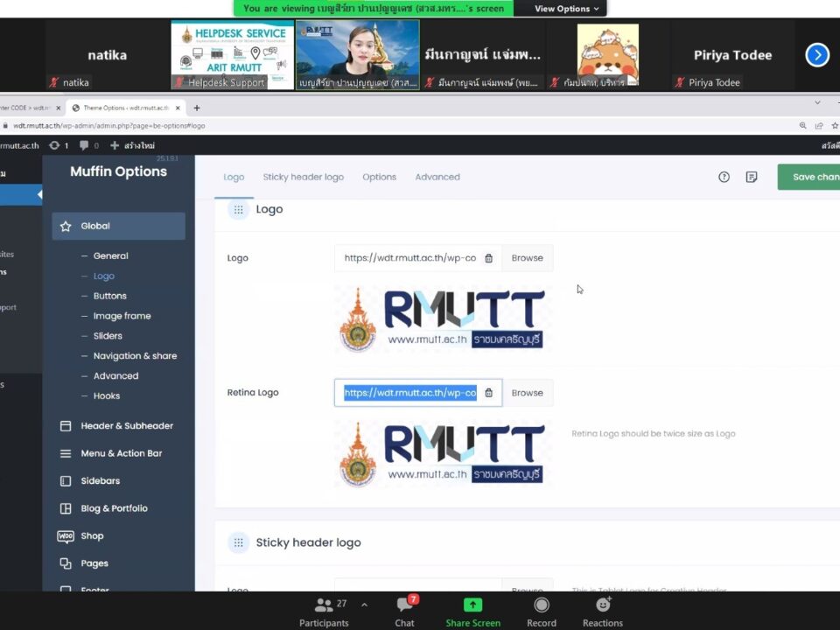Select the presenter's video thumbnail

point(357,54)
